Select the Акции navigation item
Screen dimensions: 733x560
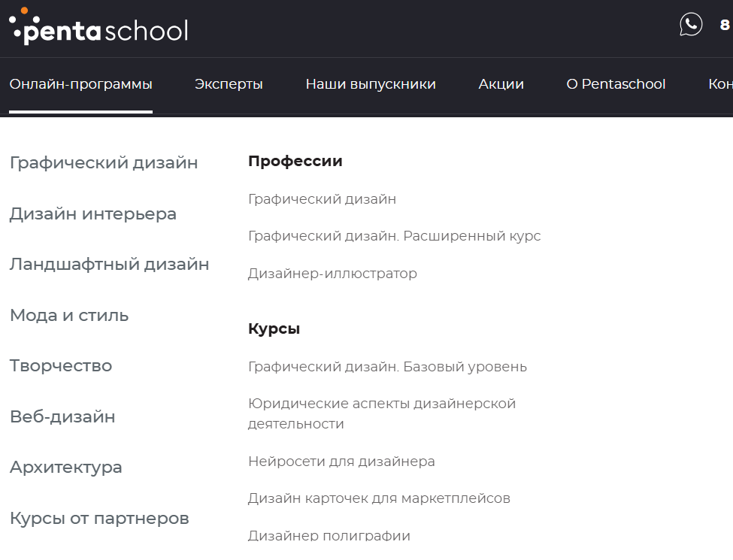[x=501, y=84]
